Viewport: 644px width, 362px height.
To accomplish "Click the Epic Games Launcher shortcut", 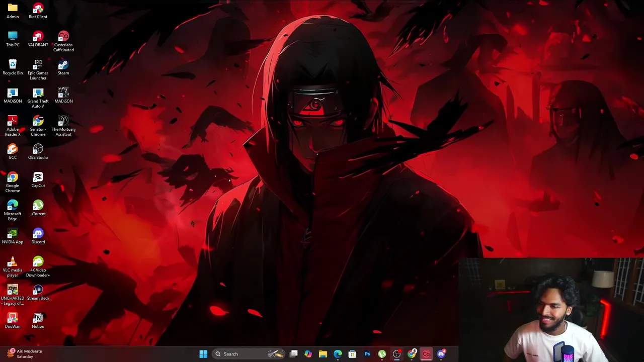I will 38,69.
